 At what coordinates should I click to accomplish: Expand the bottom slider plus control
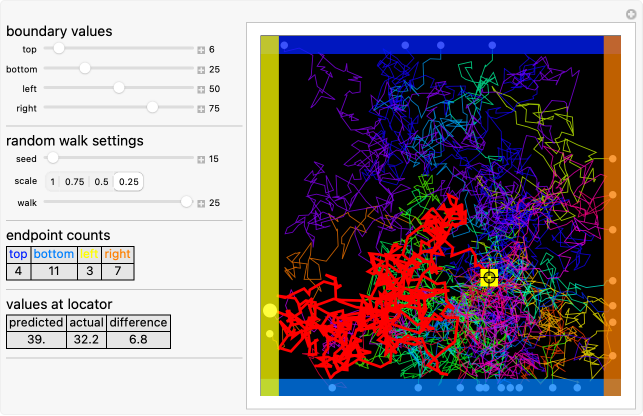pos(201,70)
